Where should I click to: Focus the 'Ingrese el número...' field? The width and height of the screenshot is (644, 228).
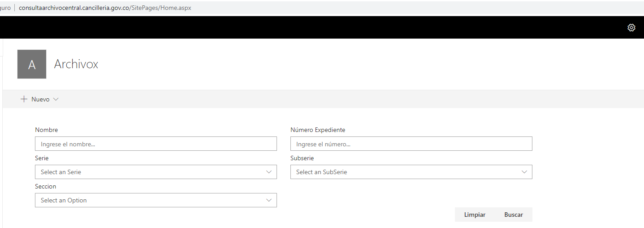411,144
